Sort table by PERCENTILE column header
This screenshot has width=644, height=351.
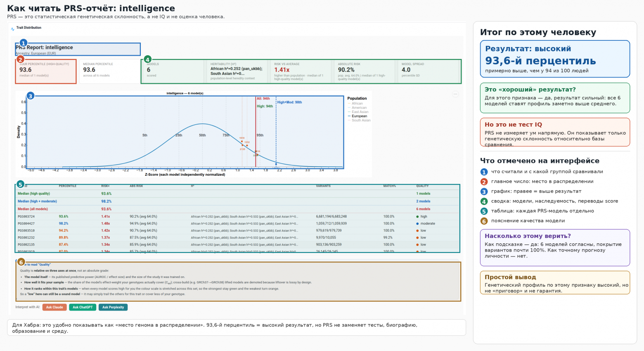click(68, 186)
